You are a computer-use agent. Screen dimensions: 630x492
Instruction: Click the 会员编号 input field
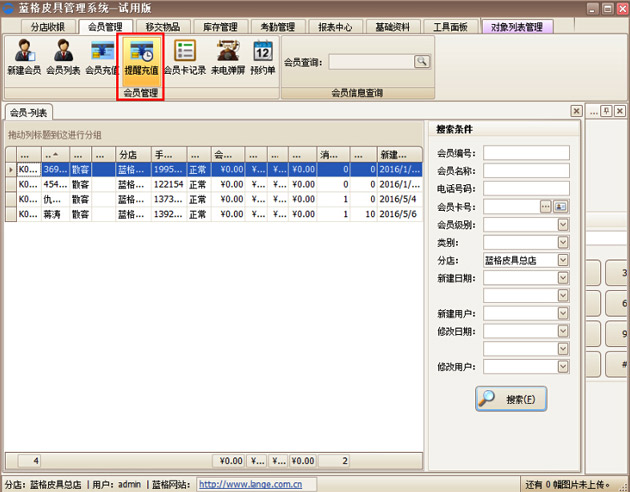coord(526,153)
